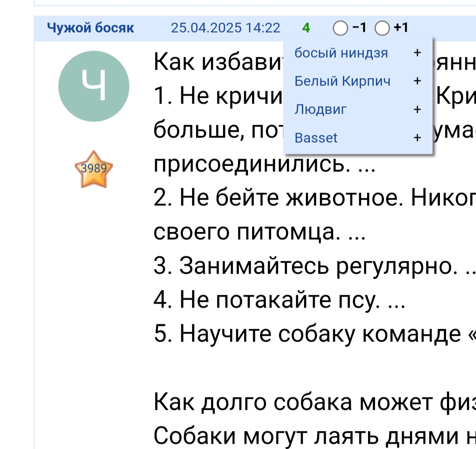
Task: Click the plus sign next to Людвиг
Action: [x=417, y=109]
